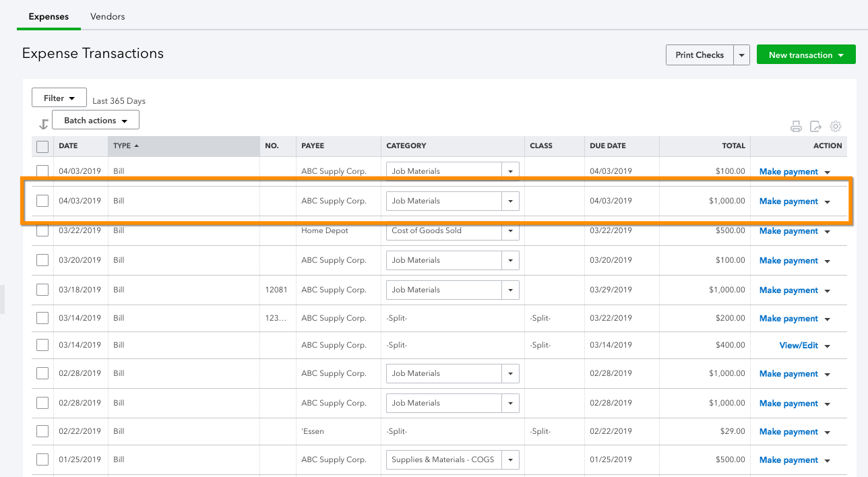868x477 pixels.
Task: Toggle the select-all checkbox in the table header
Action: (x=42, y=146)
